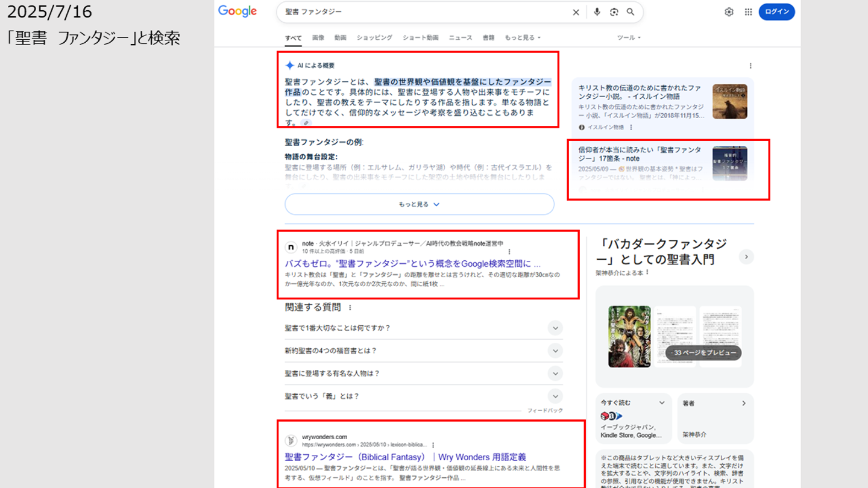The width and height of the screenshot is (868, 488).
Task: Start voice search with microphone icon
Action: (x=597, y=12)
